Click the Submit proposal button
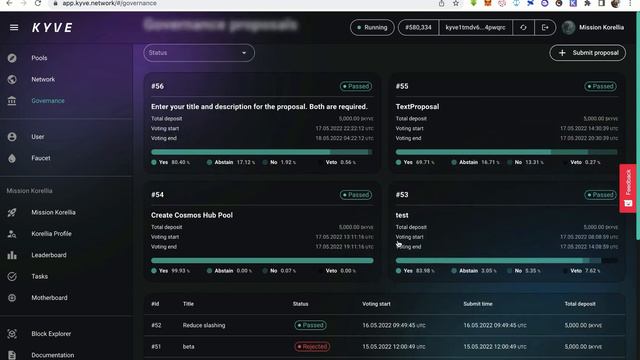This screenshot has width=640, height=360. click(587, 53)
